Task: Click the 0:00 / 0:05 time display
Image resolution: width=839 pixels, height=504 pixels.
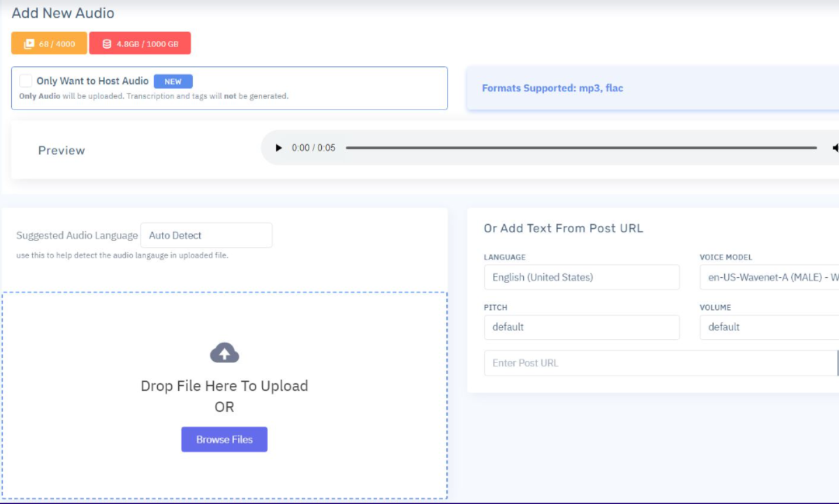Action: (313, 148)
